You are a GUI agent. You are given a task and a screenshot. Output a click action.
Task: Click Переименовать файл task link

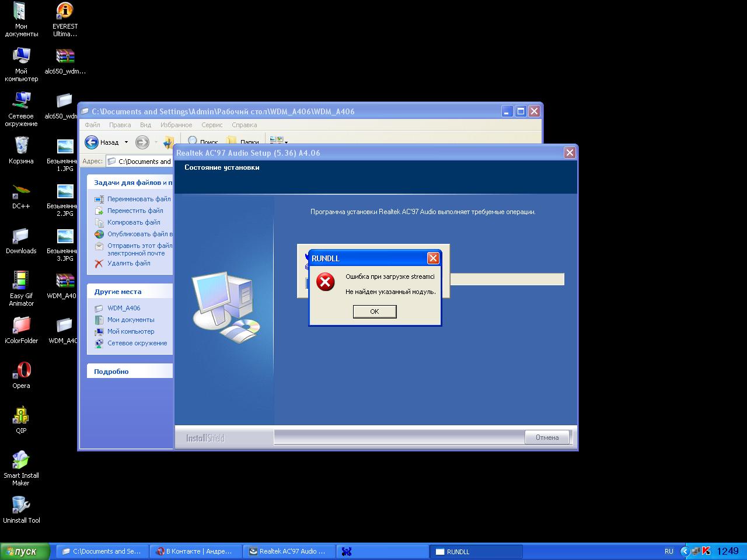[x=139, y=199]
